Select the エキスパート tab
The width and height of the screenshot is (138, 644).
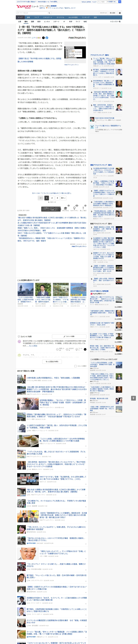pos(48,17)
